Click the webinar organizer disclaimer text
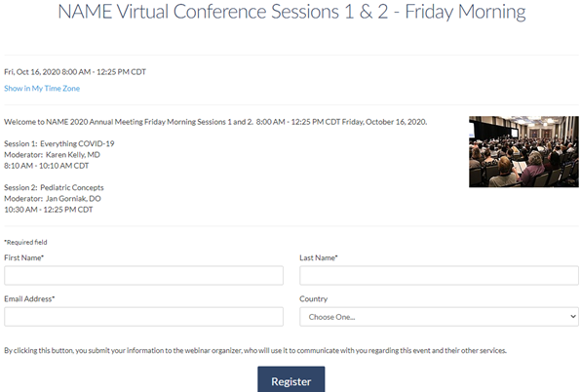Viewport: 581px width, 392px height. pos(255,350)
